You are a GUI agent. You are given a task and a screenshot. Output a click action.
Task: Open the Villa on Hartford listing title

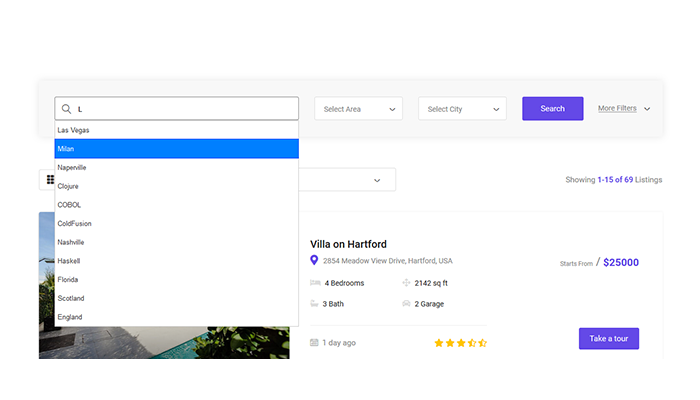(x=348, y=244)
